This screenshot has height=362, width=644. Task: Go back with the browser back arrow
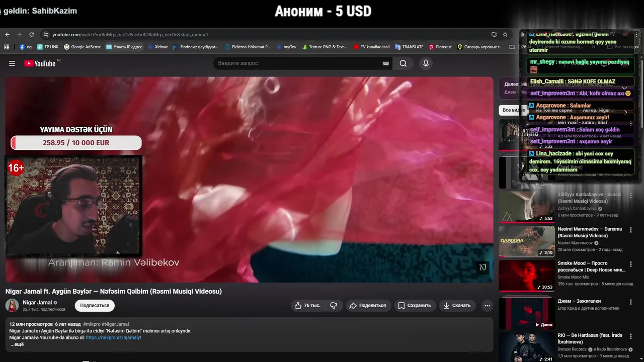[x=7, y=35]
